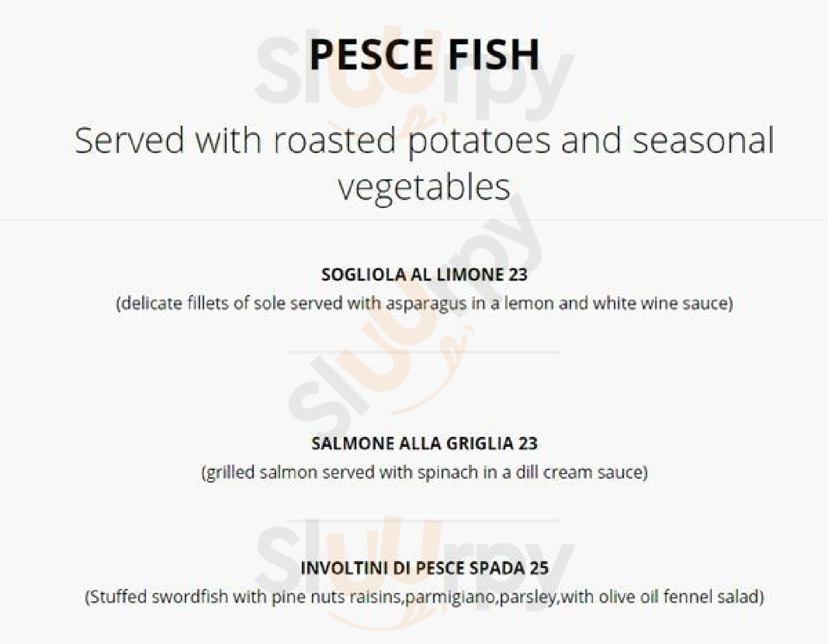Click the word 'vegetables' in the subtitle
The height and width of the screenshot is (644, 828).
pos(424,188)
